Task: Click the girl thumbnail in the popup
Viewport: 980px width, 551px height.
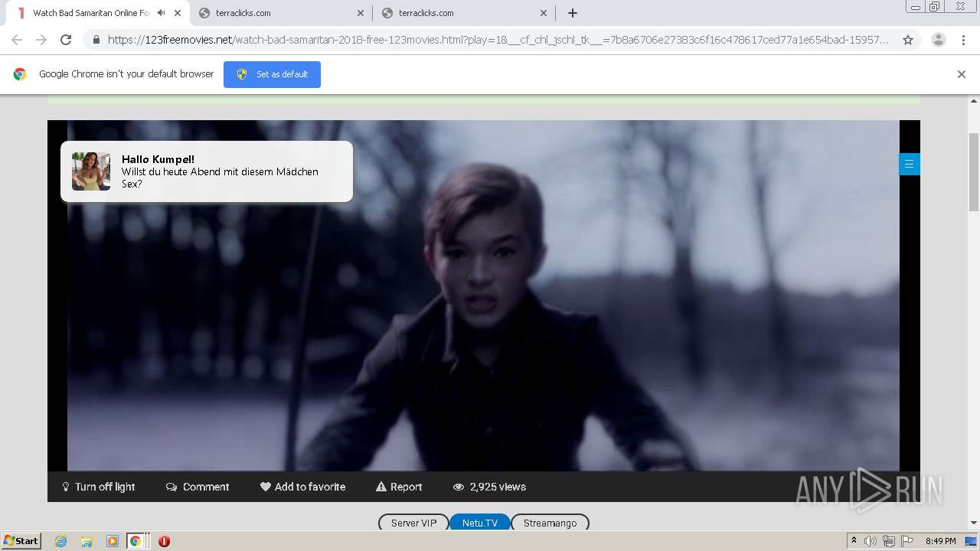Action: (91, 171)
